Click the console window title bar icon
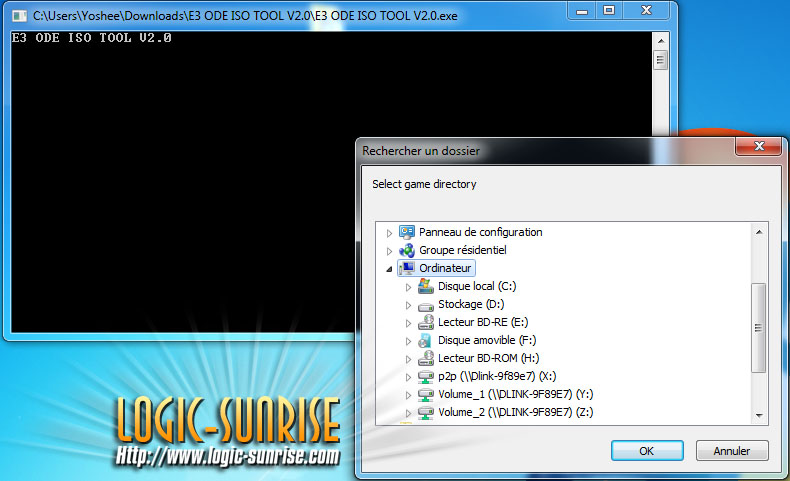Image resolution: width=790 pixels, height=481 pixels. click(x=19, y=16)
